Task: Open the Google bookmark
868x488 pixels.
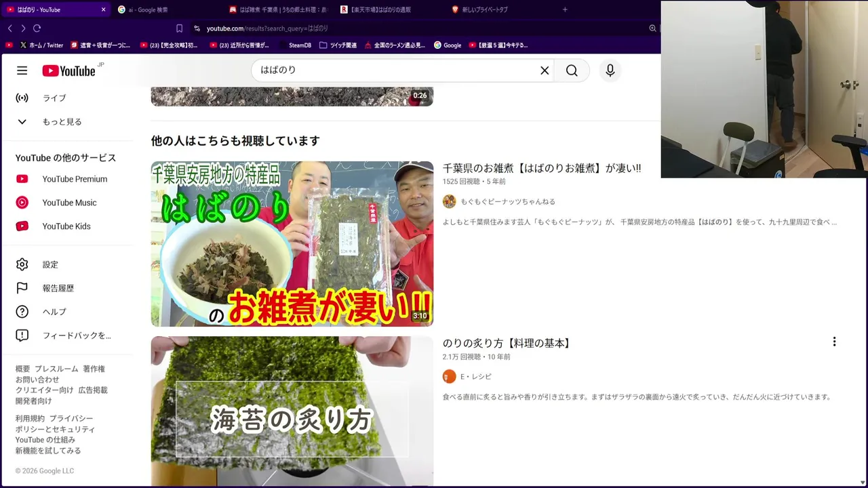Action: tap(447, 45)
